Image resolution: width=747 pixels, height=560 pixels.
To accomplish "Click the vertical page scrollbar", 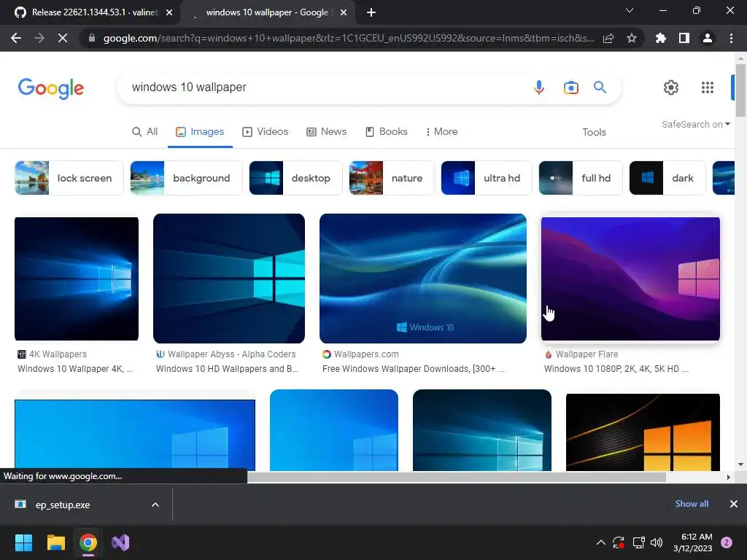I will click(740, 90).
